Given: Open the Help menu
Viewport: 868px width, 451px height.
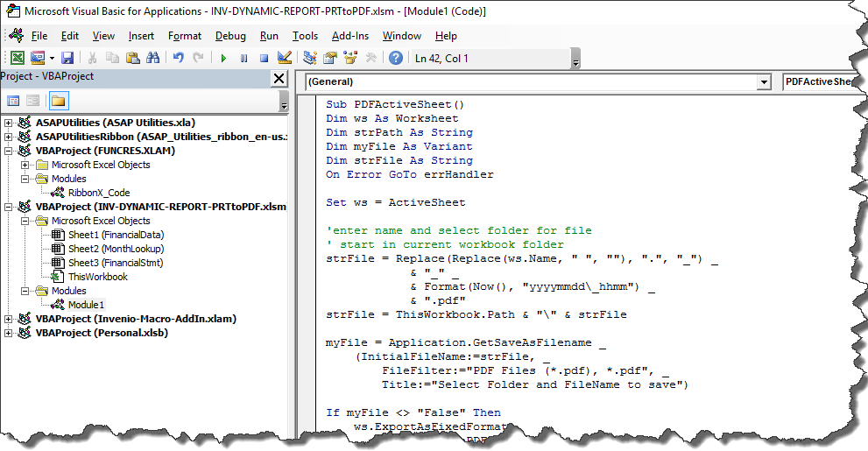Looking at the screenshot, I should pos(446,36).
